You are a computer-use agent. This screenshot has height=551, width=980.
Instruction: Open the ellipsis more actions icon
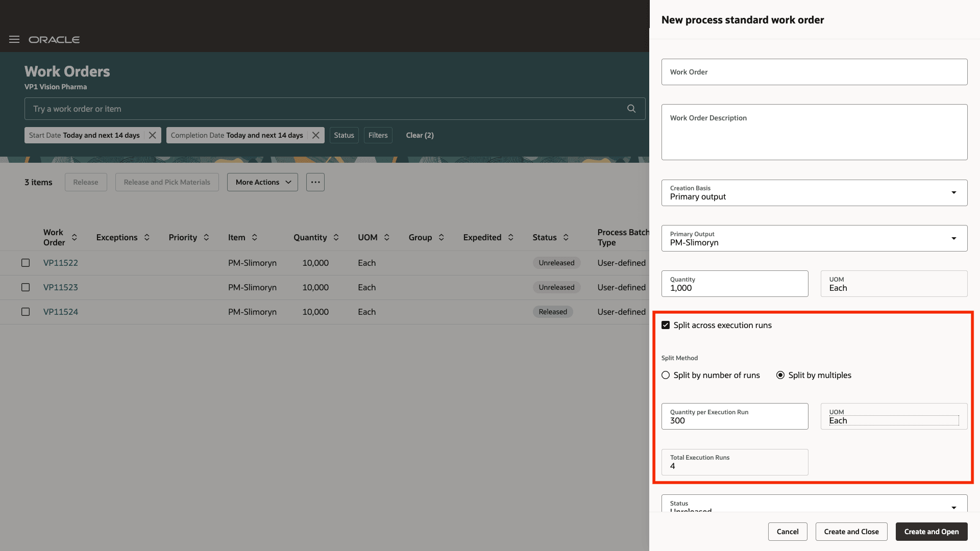pos(315,182)
